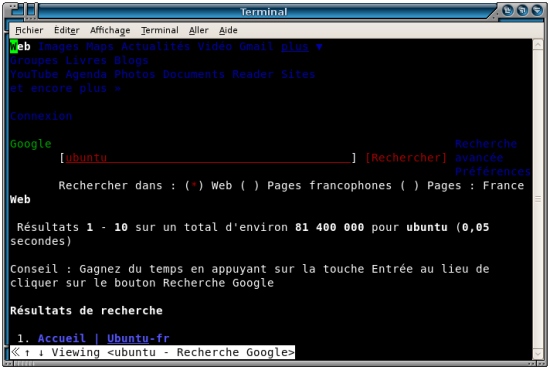Click the down arrow in status line
This screenshot has width=550, height=370.
click(41, 352)
